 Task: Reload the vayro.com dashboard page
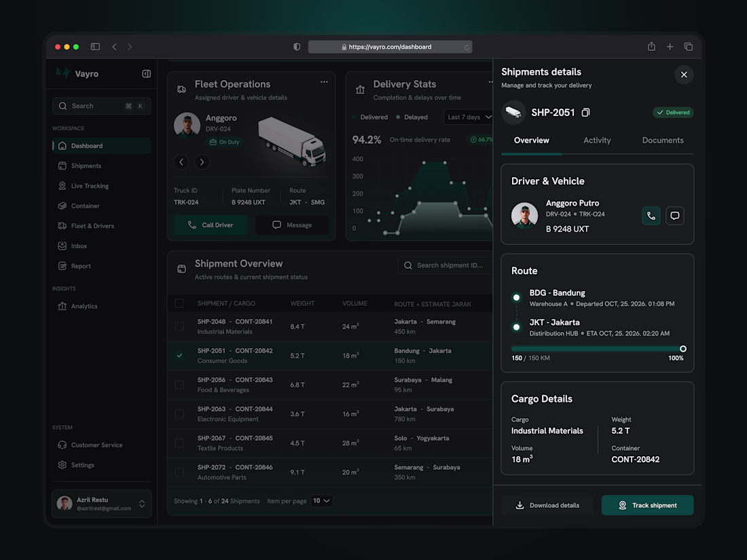[x=467, y=47]
